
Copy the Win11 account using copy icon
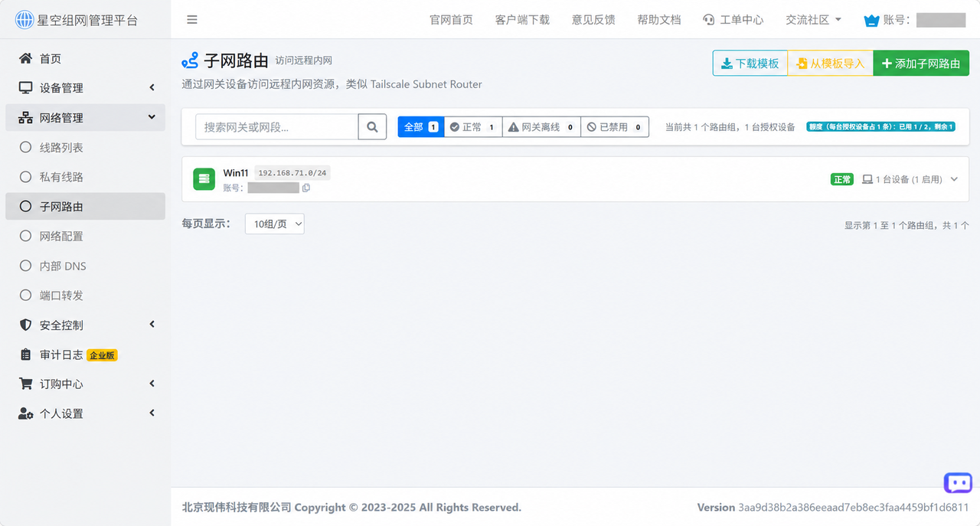[x=306, y=188]
